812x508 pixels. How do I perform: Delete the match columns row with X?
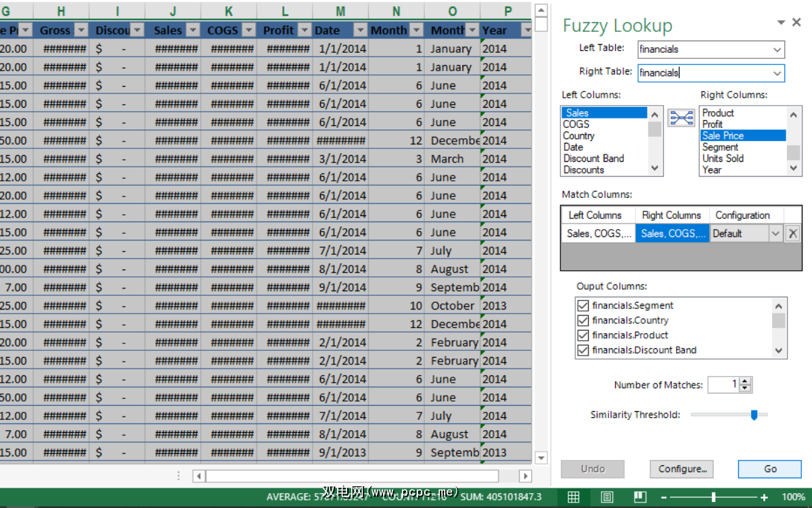[x=792, y=234]
